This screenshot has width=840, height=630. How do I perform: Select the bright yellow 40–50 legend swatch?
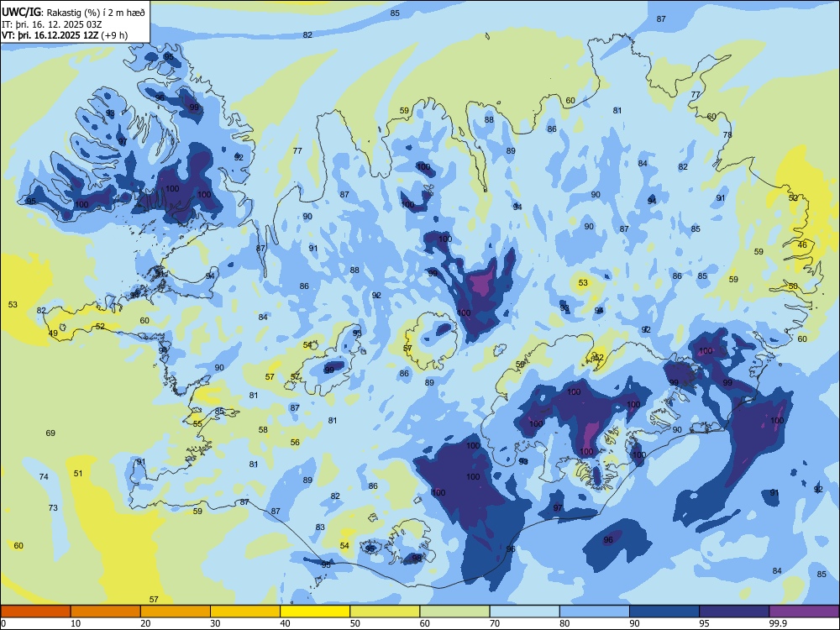[315, 612]
